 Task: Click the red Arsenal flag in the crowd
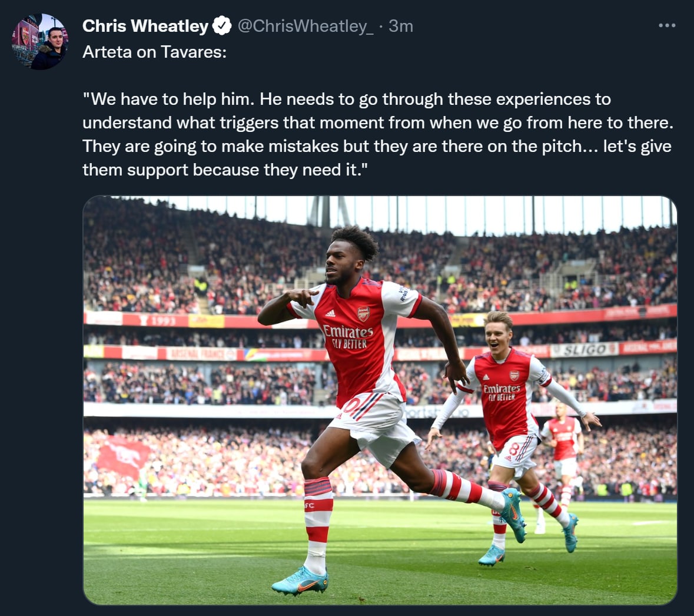coord(124,456)
